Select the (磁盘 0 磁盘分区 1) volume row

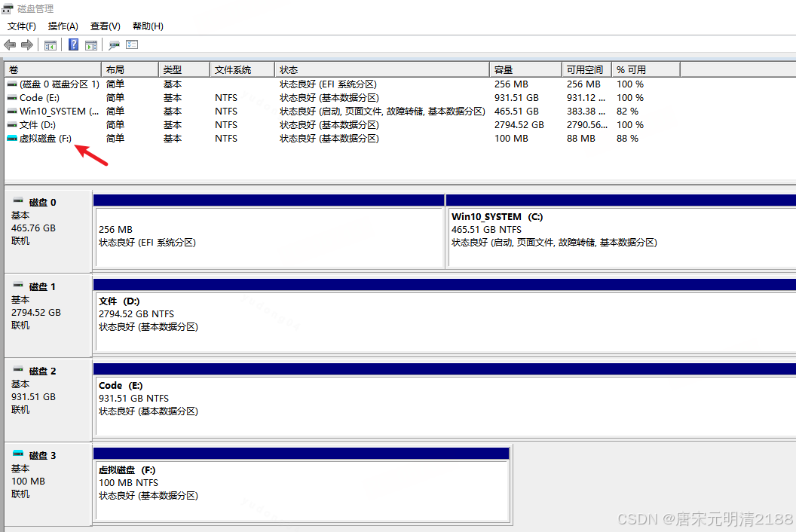pos(60,84)
